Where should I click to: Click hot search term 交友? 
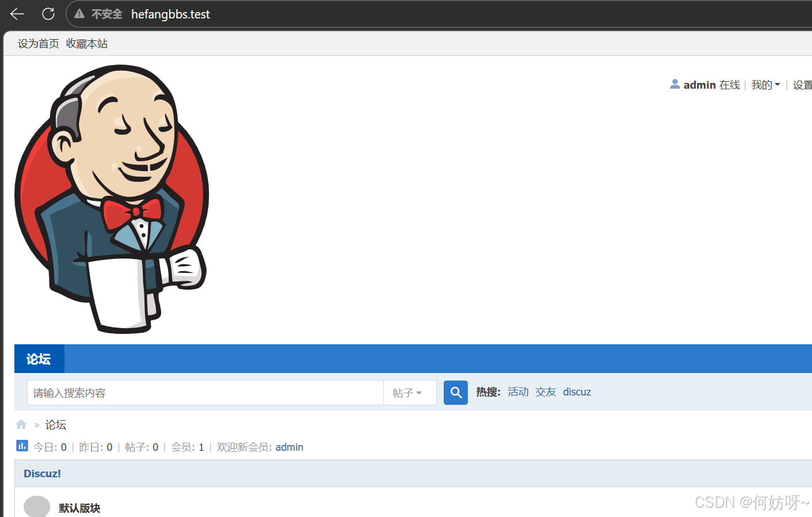pyautogui.click(x=546, y=392)
